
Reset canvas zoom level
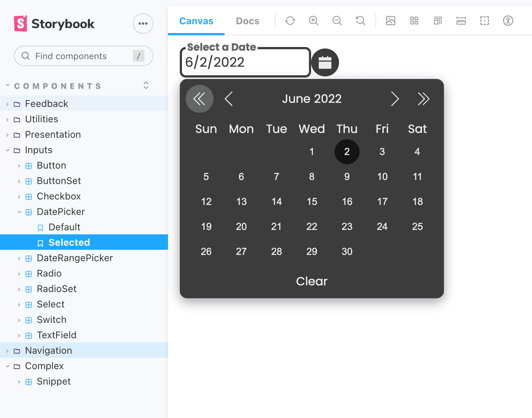coord(360,21)
